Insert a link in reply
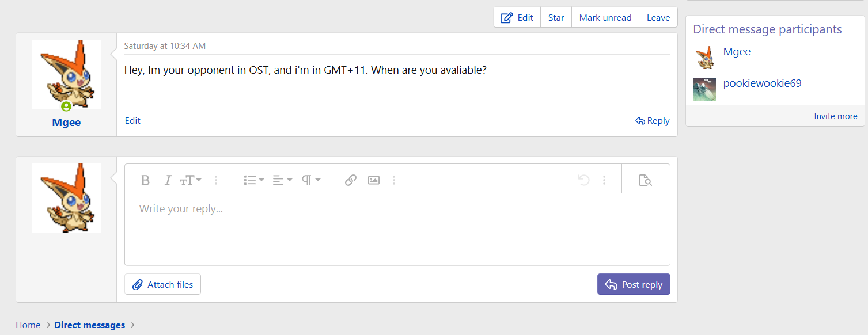The width and height of the screenshot is (868, 335). point(350,180)
